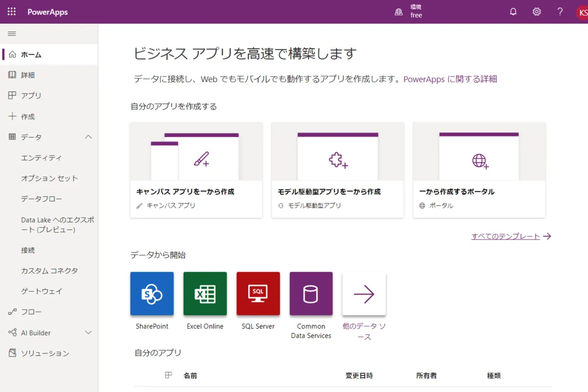
Task: Open the notifications bell
Action: [x=513, y=11]
